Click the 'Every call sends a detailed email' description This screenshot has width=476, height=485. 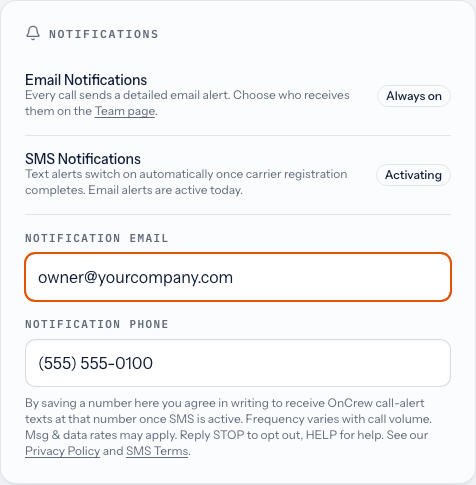tap(187, 103)
